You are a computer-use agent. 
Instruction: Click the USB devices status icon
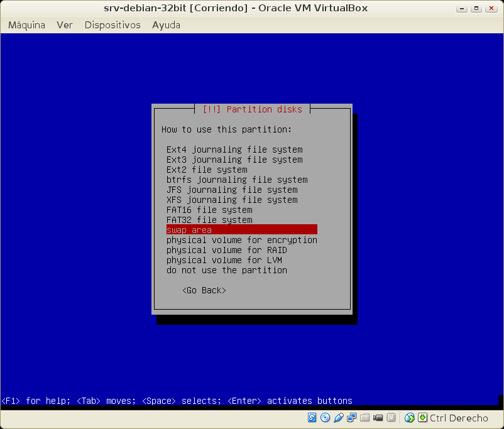(x=338, y=418)
